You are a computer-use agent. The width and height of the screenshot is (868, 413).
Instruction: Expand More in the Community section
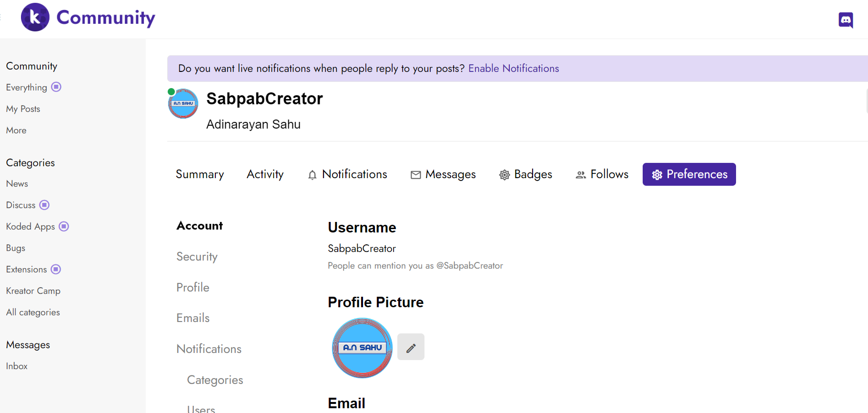point(16,130)
